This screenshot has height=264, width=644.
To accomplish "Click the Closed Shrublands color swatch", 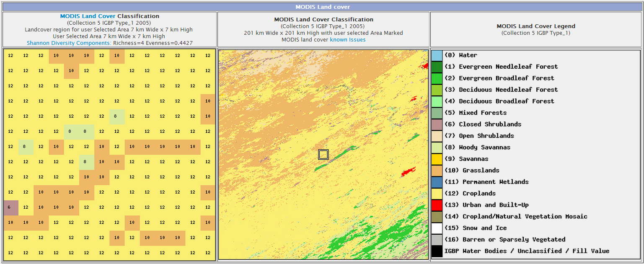I will [x=437, y=124].
